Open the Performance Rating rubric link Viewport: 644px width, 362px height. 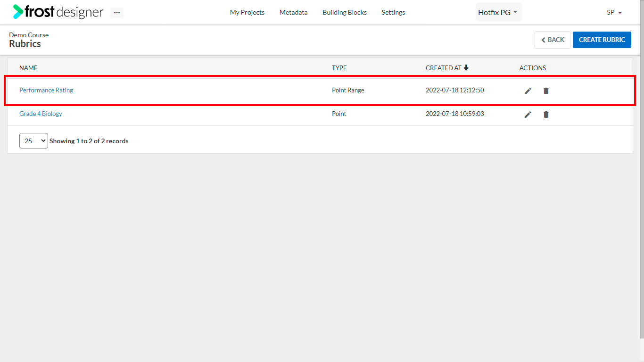point(46,90)
